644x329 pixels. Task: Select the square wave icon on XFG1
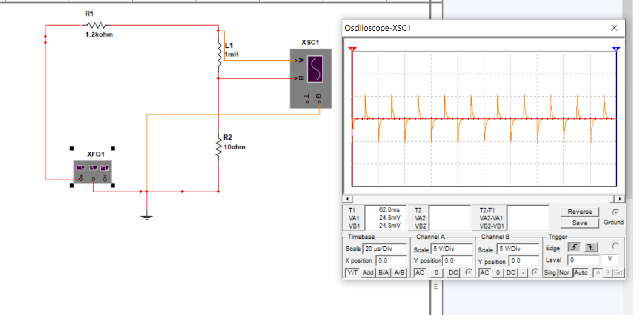point(104,168)
